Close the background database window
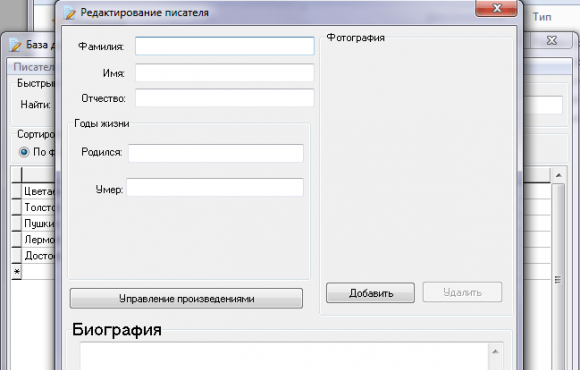This screenshot has width=580, height=370. 552,40
